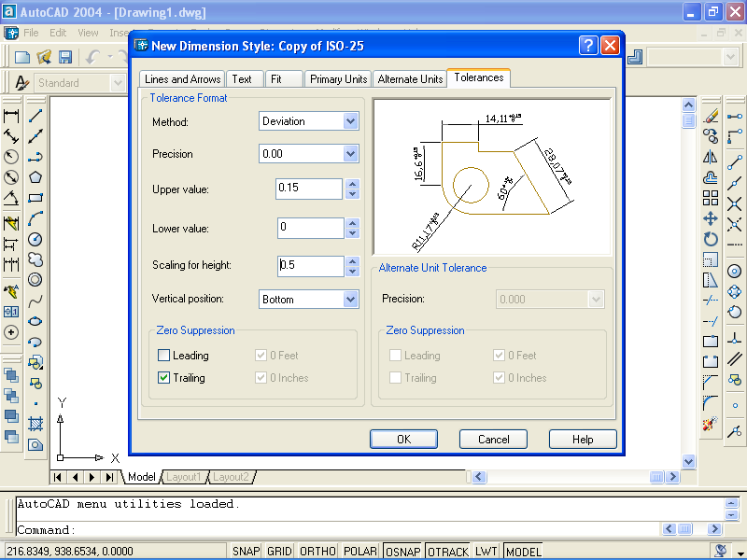The height and width of the screenshot is (560, 747).
Task: Switch to the Fit tab
Action: [x=284, y=79]
